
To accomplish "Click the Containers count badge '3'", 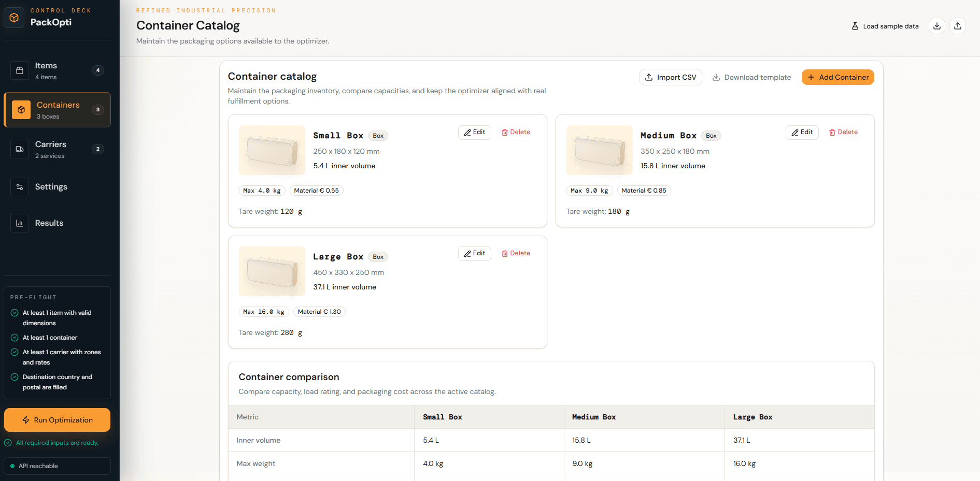I will point(98,110).
